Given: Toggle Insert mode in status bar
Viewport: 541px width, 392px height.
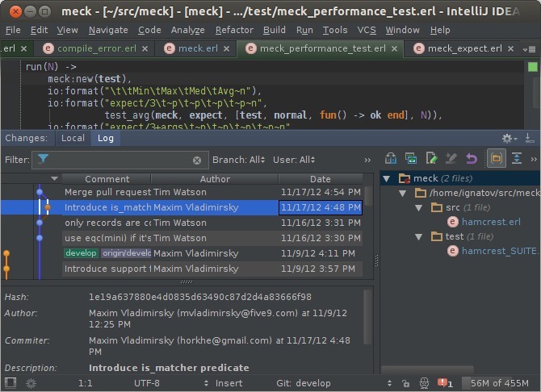Looking at the screenshot, I should pyautogui.click(x=229, y=383).
